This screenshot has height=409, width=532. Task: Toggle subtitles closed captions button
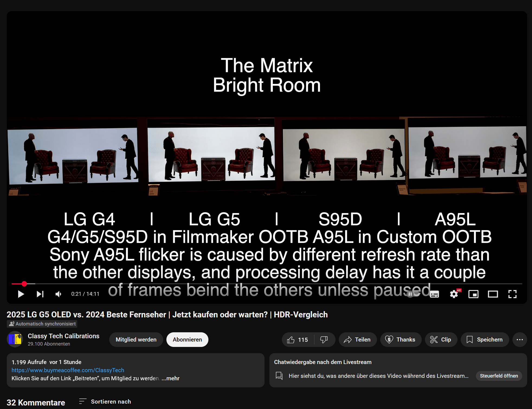434,294
